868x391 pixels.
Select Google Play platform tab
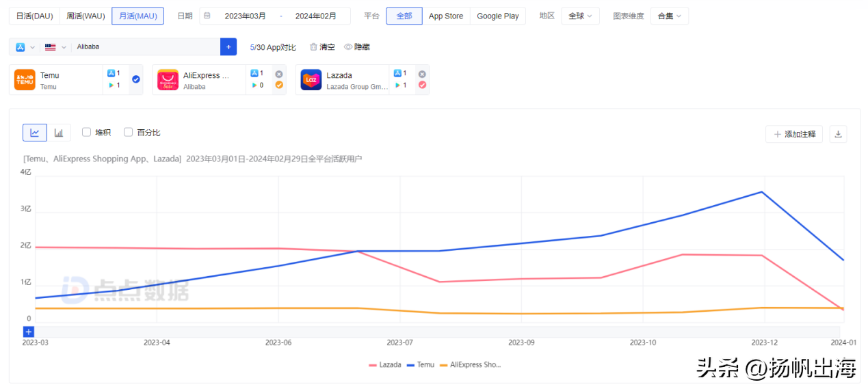tap(498, 16)
